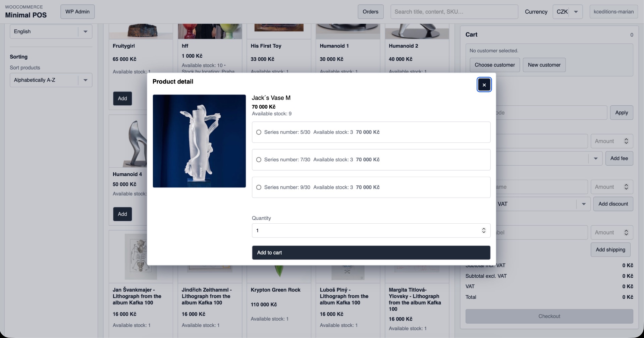Open the CZK currency dropdown
Screen dimensions: 644x338
coord(568,12)
